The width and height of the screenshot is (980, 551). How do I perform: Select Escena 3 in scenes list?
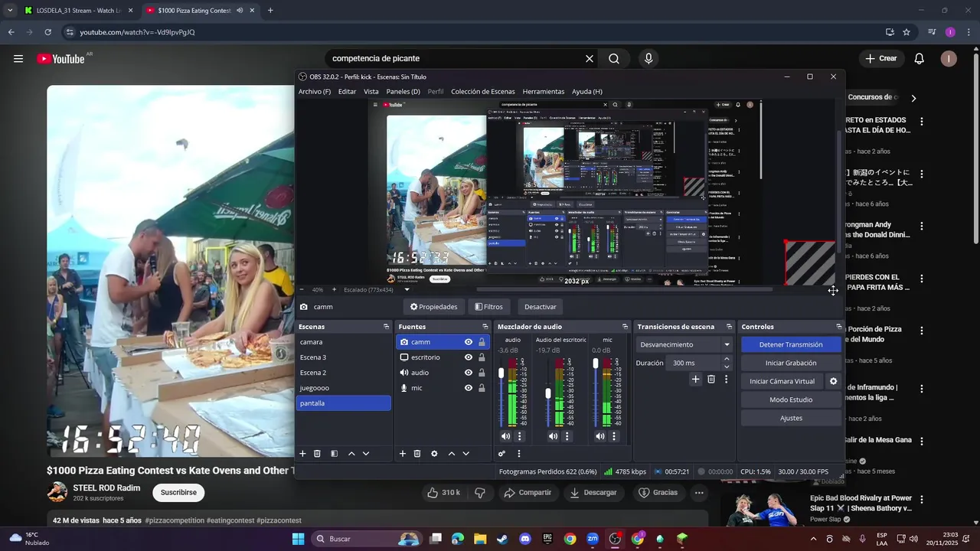[344, 357]
